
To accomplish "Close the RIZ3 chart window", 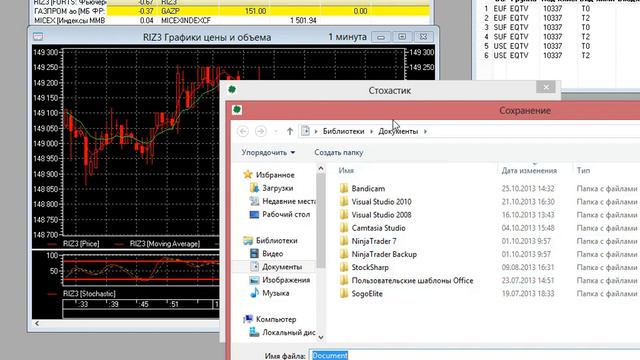I will (x=423, y=37).
